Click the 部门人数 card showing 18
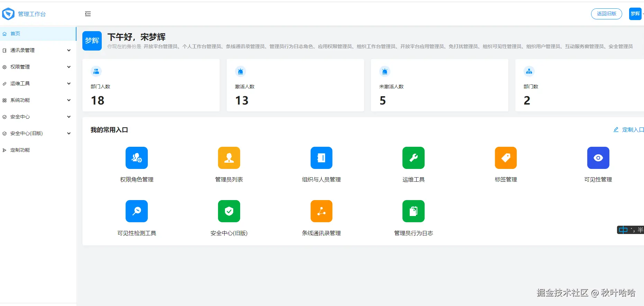The image size is (644, 306). click(x=151, y=85)
